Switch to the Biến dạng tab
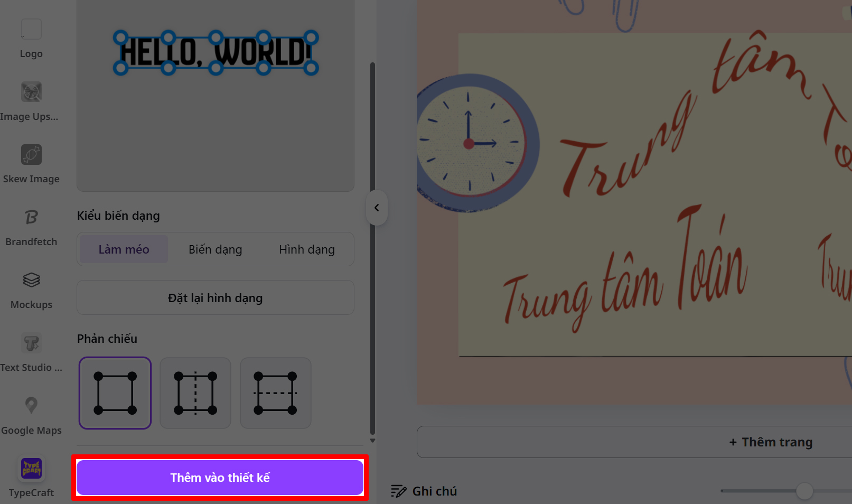The width and height of the screenshot is (852, 504). click(x=215, y=249)
